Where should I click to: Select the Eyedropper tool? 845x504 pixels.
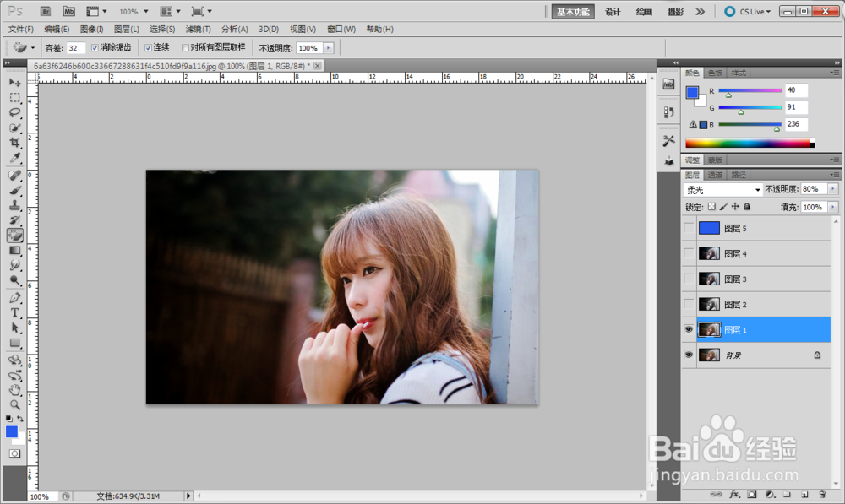14,158
